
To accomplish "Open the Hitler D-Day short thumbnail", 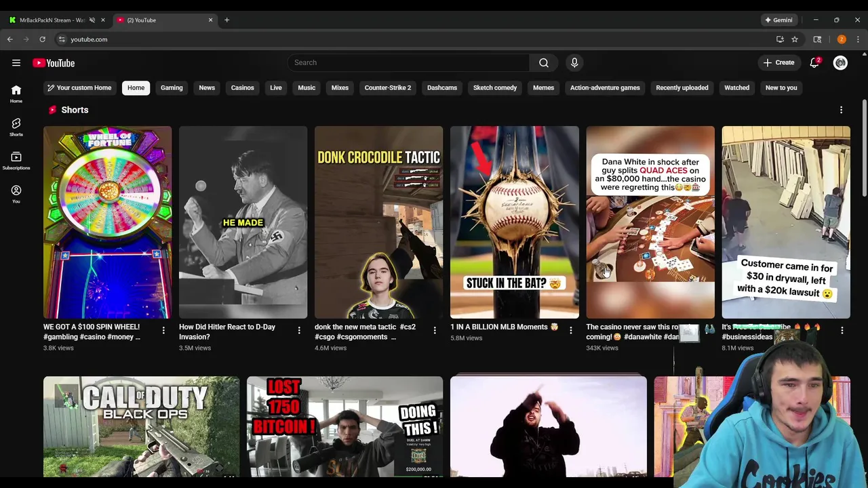I will coord(243,222).
